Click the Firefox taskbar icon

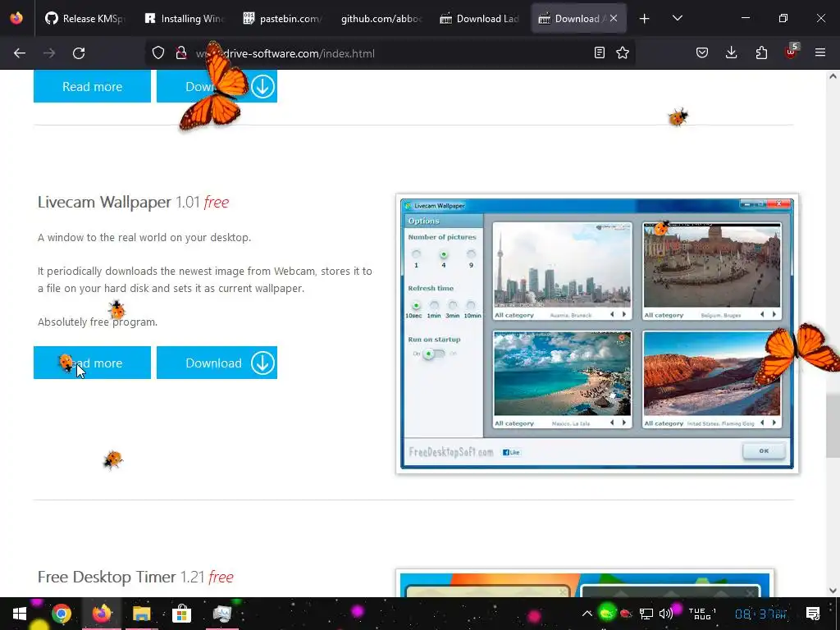click(101, 614)
